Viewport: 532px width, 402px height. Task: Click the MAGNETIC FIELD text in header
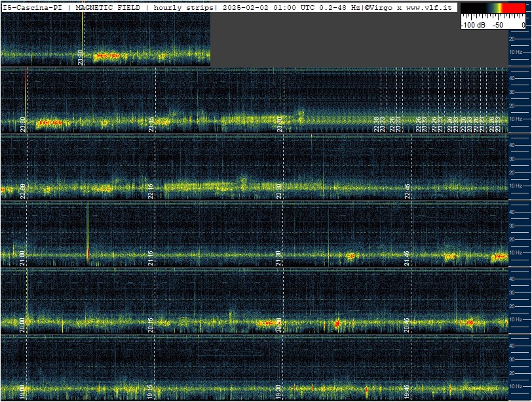coord(108,7)
